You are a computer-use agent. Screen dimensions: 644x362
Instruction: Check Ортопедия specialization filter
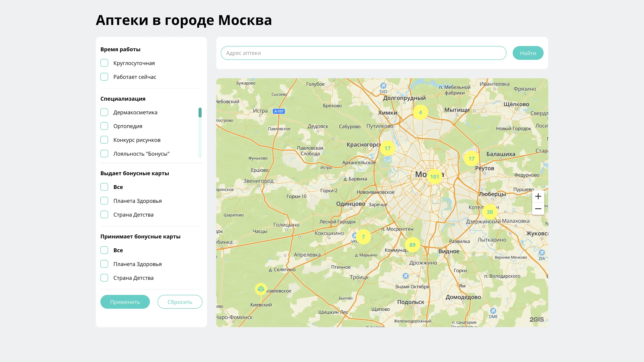point(104,126)
